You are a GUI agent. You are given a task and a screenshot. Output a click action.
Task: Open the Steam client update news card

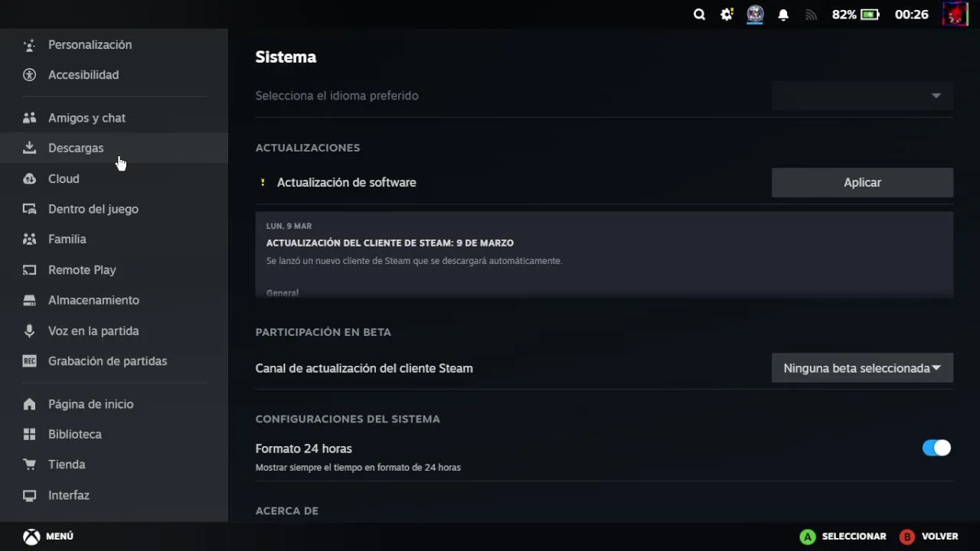pyautogui.click(x=603, y=254)
